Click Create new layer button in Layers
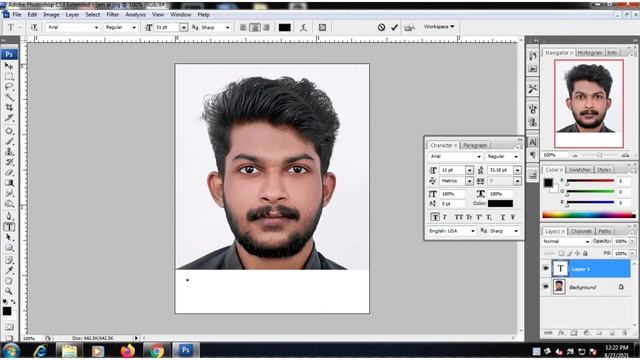The image size is (640, 360). coord(612,333)
